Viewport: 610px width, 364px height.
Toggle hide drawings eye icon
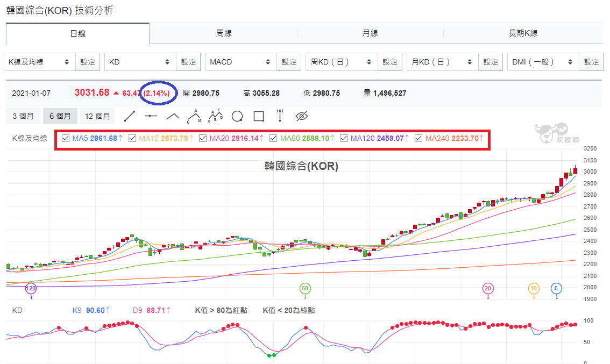coord(301,116)
